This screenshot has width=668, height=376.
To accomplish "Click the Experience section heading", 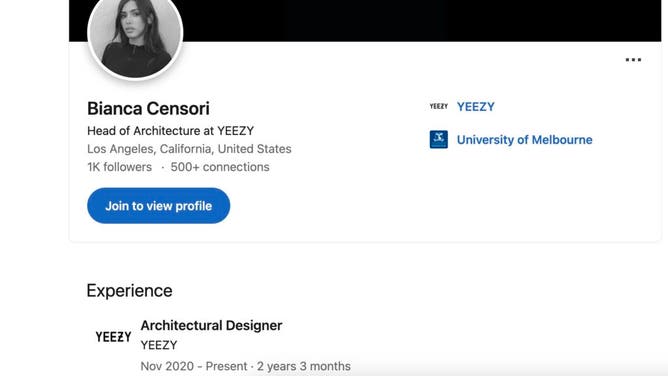I will 130,291.
